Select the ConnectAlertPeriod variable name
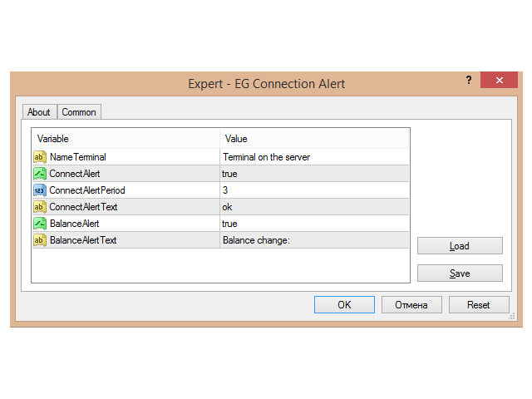 (x=87, y=190)
